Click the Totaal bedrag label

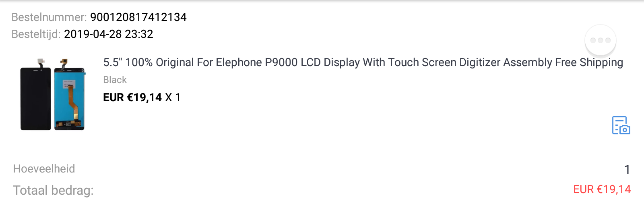pyautogui.click(x=53, y=190)
